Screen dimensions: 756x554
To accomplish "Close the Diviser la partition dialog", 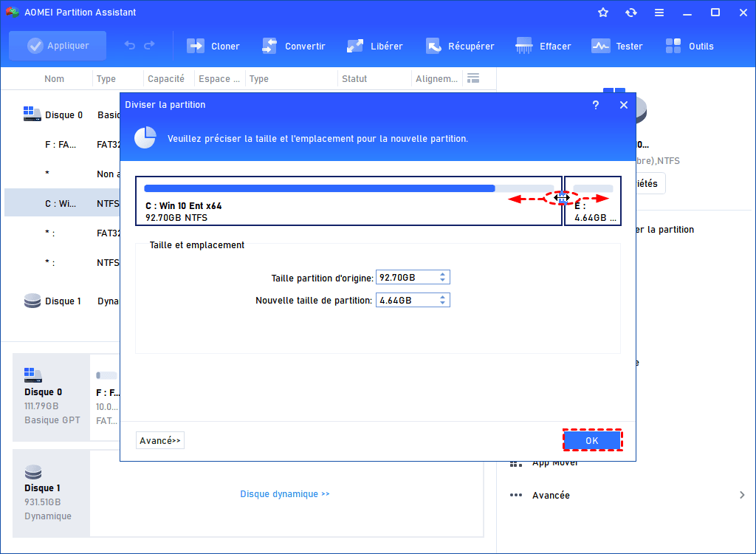I will [624, 105].
